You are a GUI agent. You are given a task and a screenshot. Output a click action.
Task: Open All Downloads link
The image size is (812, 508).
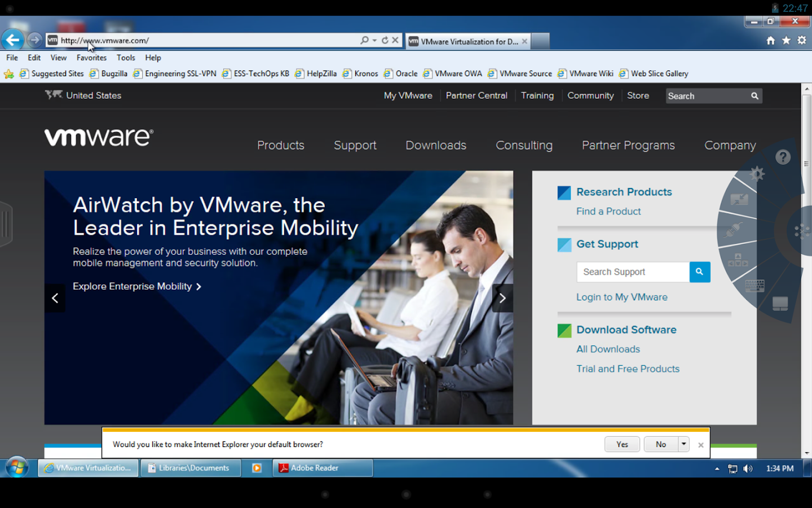click(608, 349)
